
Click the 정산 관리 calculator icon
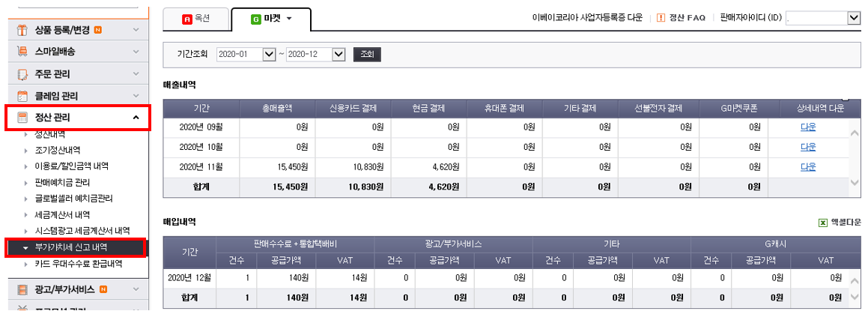pyautogui.click(x=22, y=118)
